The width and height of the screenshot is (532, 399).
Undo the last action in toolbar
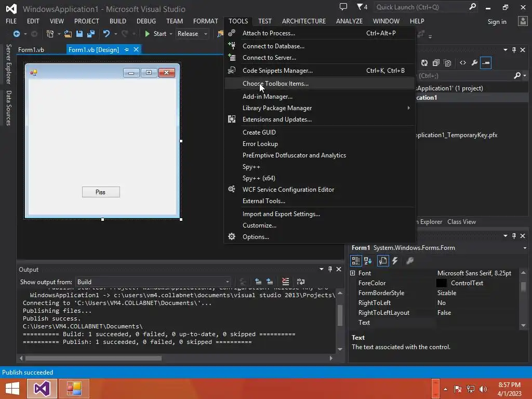(x=107, y=34)
